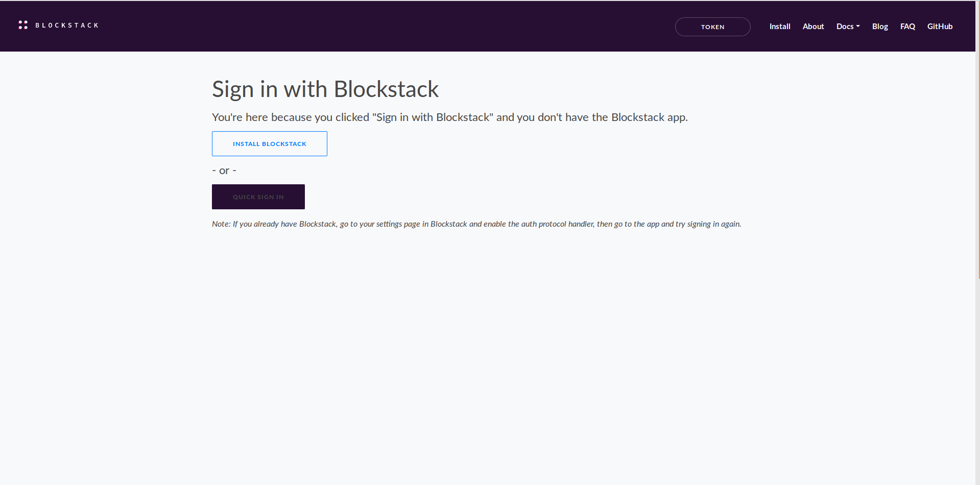This screenshot has width=980, height=485.
Task: Select the sentence mentioning the Blockstack app
Action: pos(449,117)
